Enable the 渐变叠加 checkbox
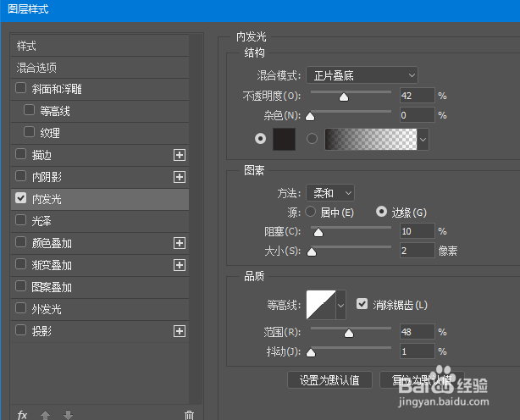 [x=21, y=264]
